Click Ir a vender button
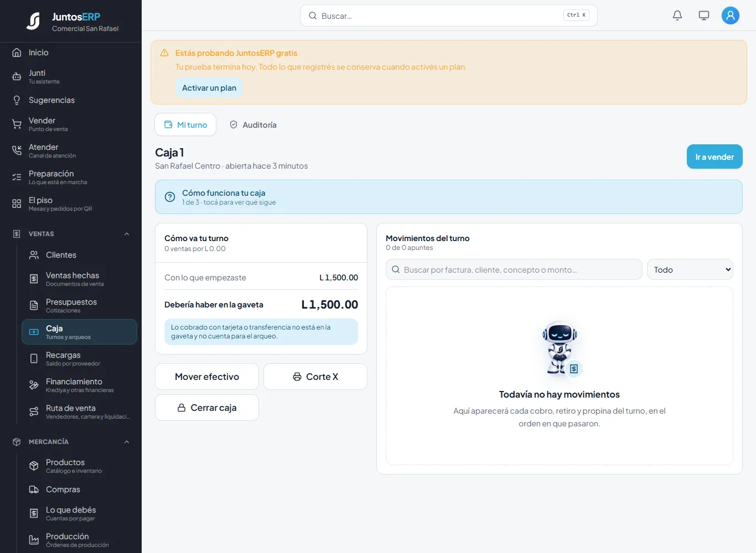Viewport: 756px width, 553px height. tap(714, 157)
